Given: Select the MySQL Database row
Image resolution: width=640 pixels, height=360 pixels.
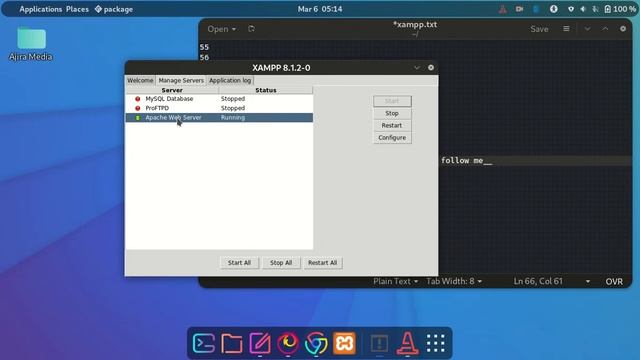Looking at the screenshot, I should click(x=219, y=99).
